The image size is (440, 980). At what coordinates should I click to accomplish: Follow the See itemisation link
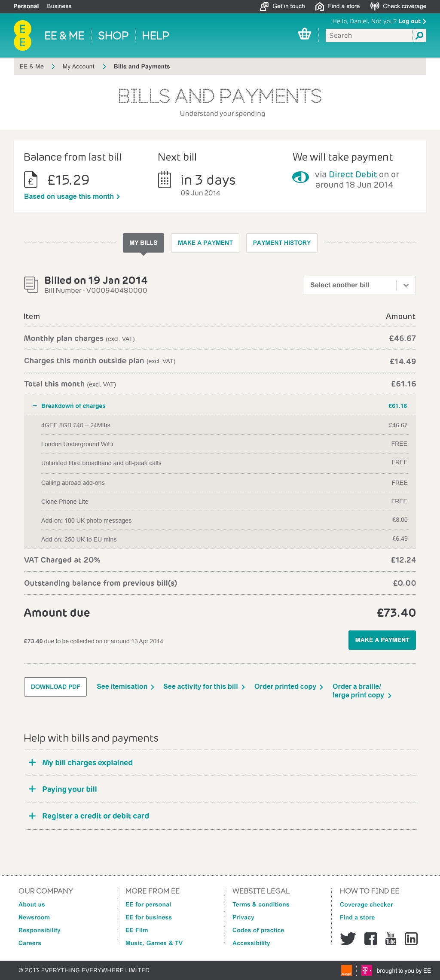tap(125, 687)
